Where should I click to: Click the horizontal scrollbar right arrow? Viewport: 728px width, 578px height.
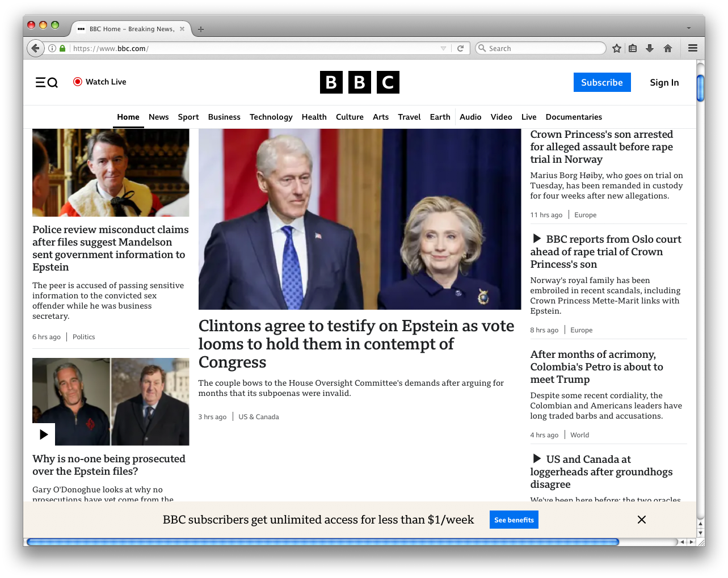(691, 542)
